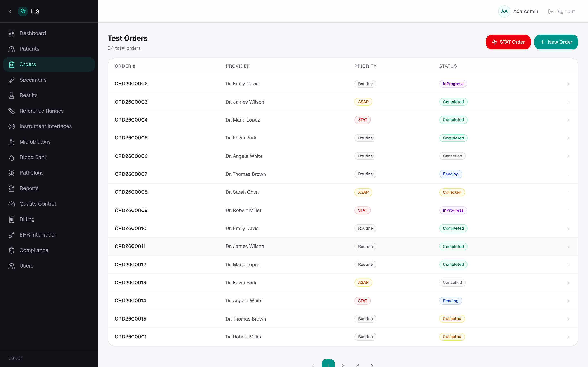Click the Specimens pen icon
This screenshot has width=588, height=367.
[11, 80]
